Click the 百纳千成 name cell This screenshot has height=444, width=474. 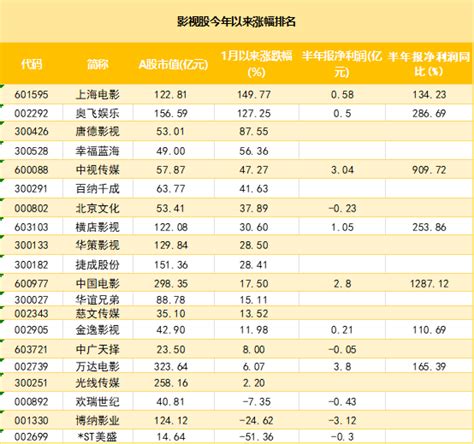tap(97, 189)
